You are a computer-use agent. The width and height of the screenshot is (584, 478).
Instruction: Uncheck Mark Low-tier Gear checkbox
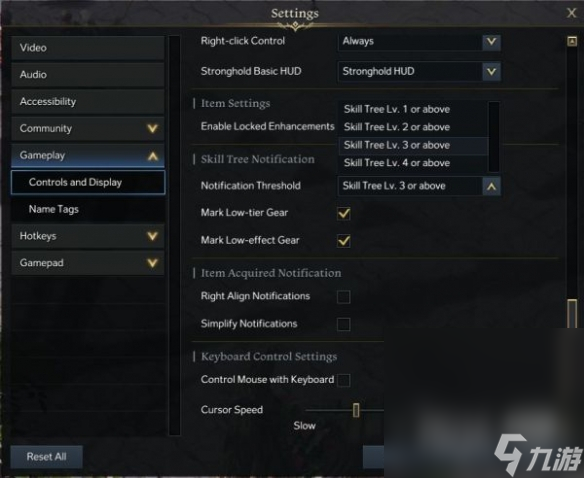coord(343,213)
